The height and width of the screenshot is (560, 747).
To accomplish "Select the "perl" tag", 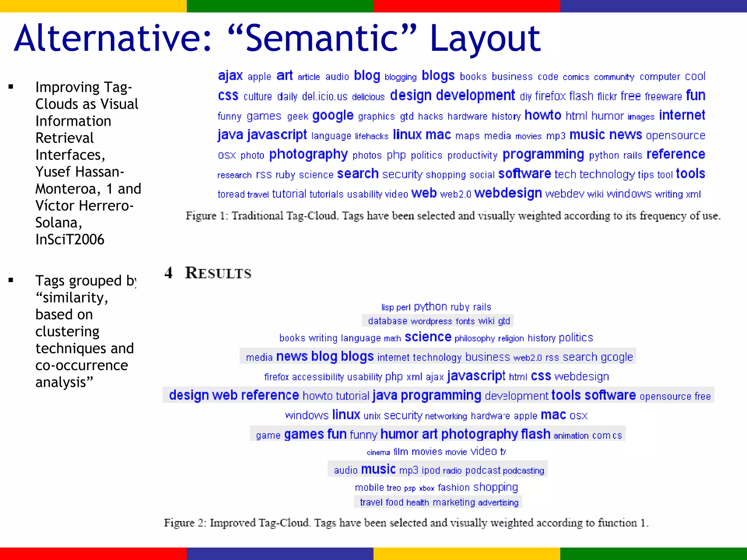I will (x=403, y=308).
